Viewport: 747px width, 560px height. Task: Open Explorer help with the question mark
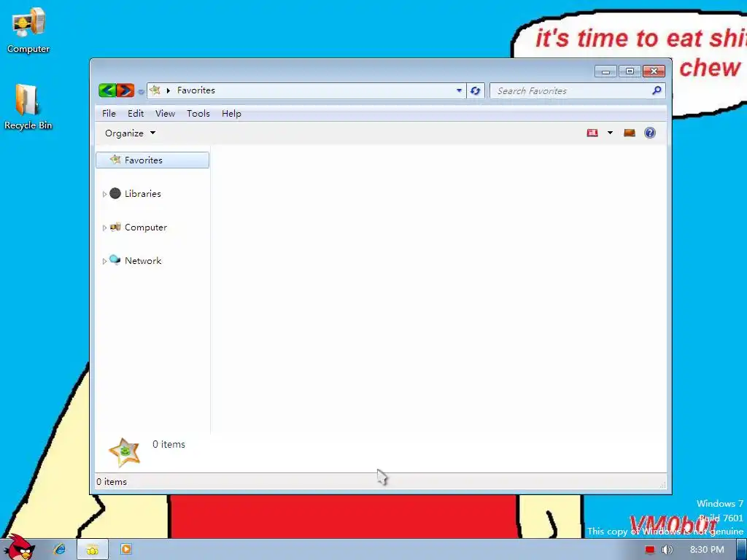point(650,133)
